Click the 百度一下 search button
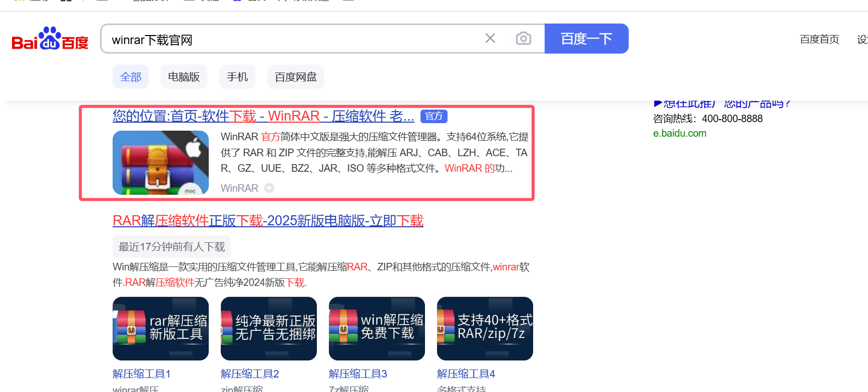Viewport: 868px width, 392px height. coord(586,39)
